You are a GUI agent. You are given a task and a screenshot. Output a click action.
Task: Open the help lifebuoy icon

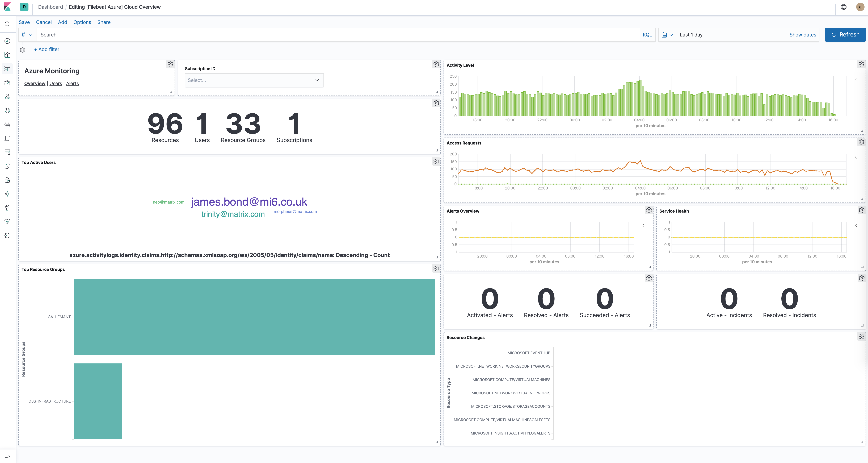point(843,7)
